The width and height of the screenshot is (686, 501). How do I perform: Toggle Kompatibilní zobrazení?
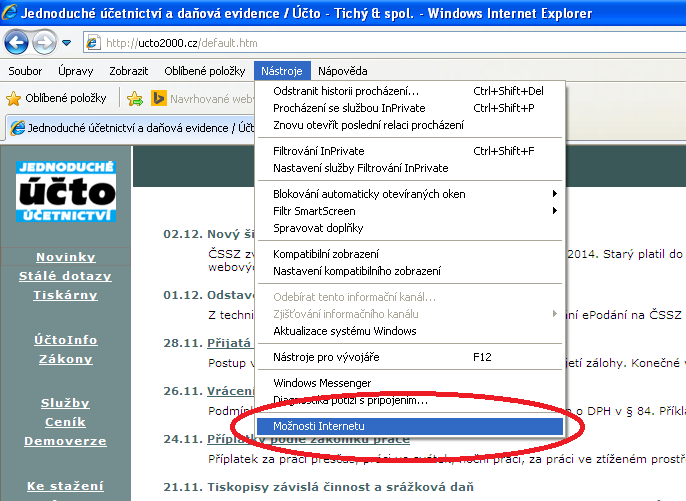pos(410,254)
